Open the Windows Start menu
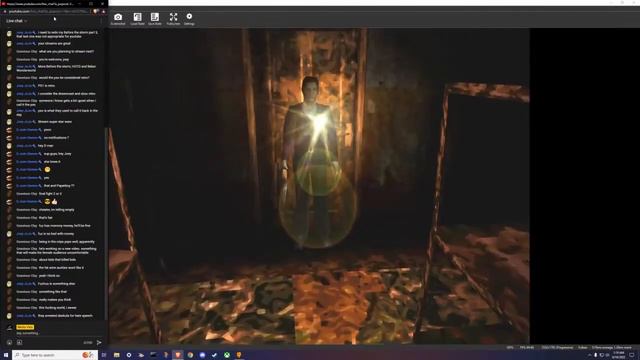This screenshot has height=360, width=640. pyautogui.click(x=6, y=355)
